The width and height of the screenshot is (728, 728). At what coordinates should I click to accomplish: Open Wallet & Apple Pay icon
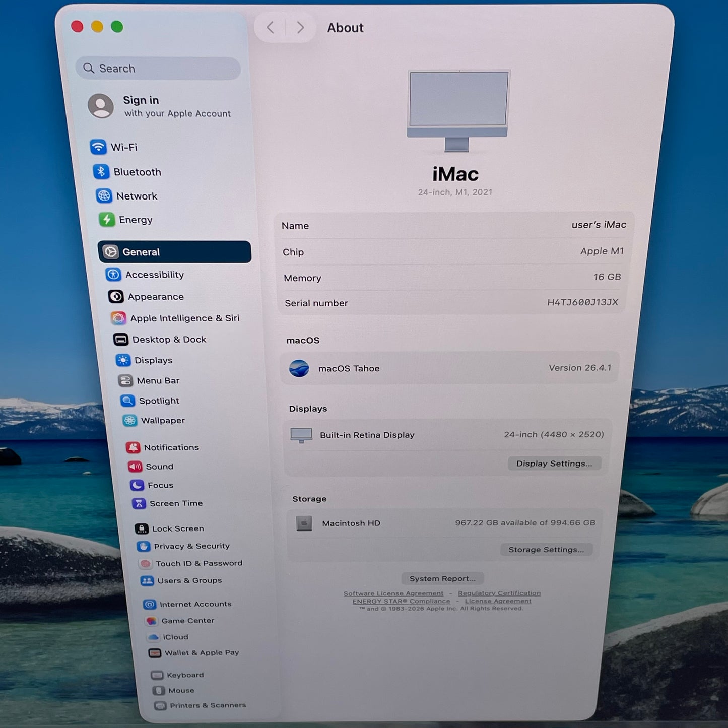[x=155, y=653]
